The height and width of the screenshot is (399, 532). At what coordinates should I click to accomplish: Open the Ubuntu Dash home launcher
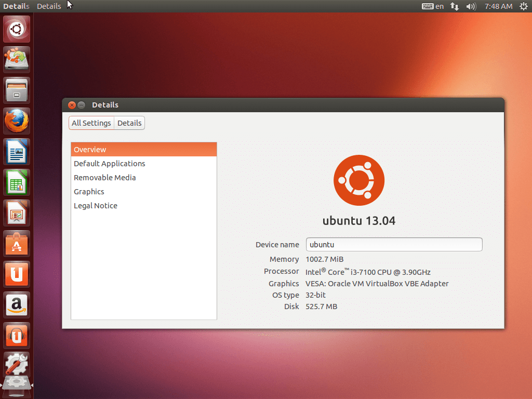point(17,29)
